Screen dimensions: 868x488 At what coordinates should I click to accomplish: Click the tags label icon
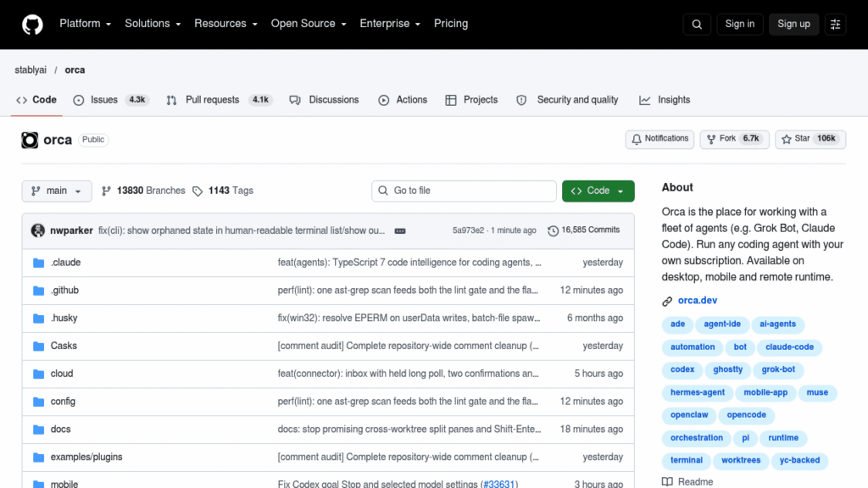pos(198,191)
